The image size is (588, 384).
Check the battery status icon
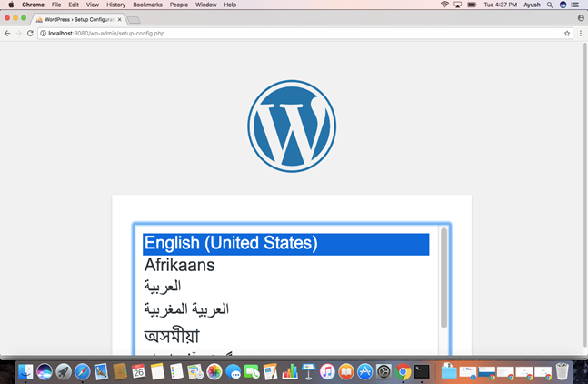[x=472, y=5]
